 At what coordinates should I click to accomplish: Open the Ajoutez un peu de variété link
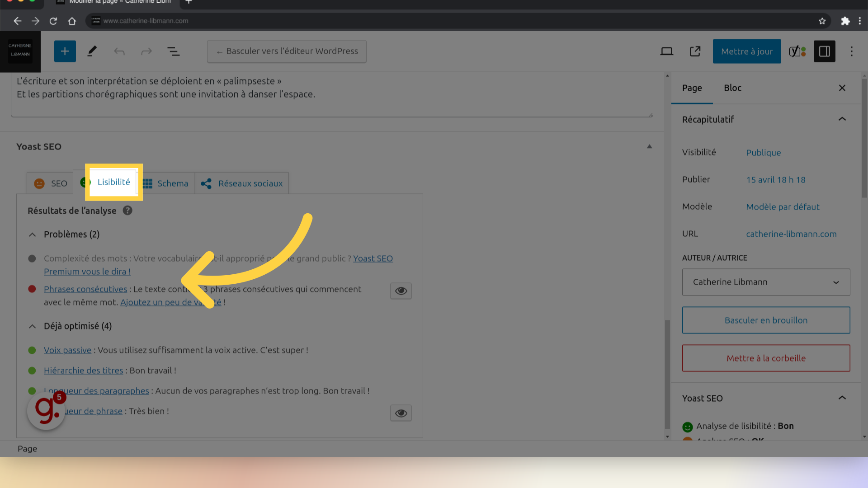tap(171, 302)
